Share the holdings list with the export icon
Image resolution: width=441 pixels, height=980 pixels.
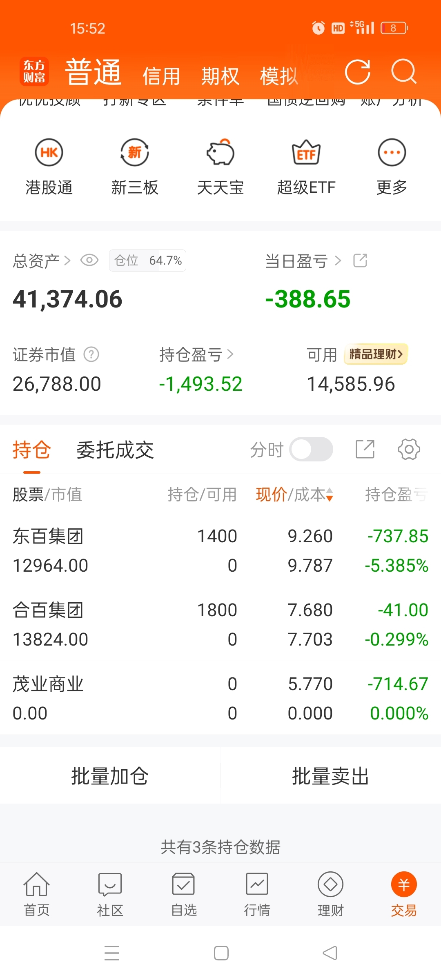(x=365, y=450)
